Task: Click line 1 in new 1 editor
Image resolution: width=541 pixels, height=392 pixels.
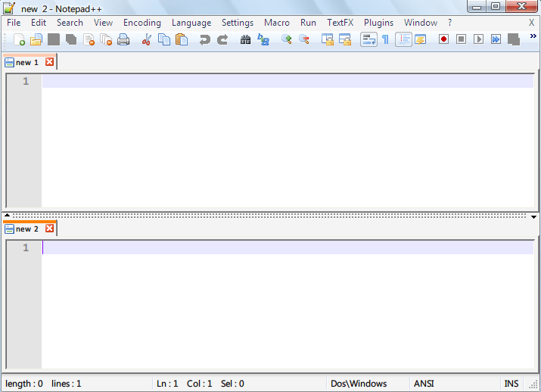Action: 288,81
